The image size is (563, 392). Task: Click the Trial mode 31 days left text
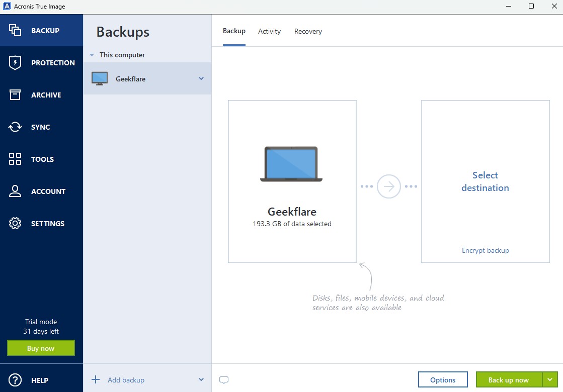coord(41,326)
